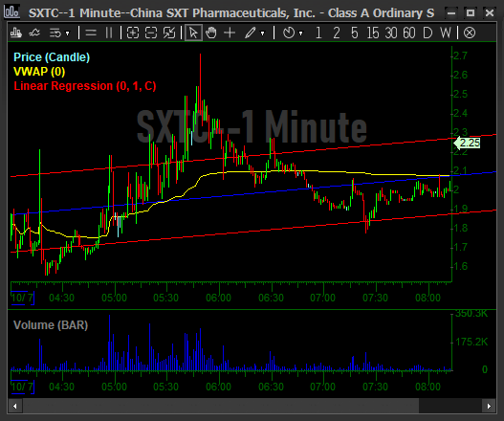Click the 2.5 price axis label
Viewport: 504px width, 421px height.
[460, 94]
